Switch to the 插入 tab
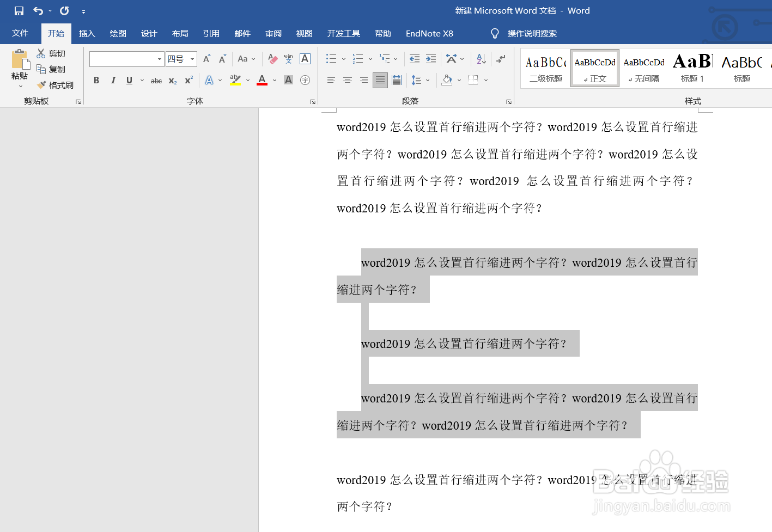 [87, 33]
